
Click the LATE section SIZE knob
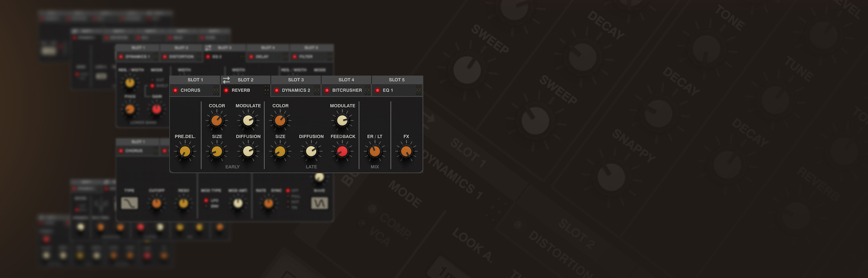pyautogui.click(x=280, y=151)
